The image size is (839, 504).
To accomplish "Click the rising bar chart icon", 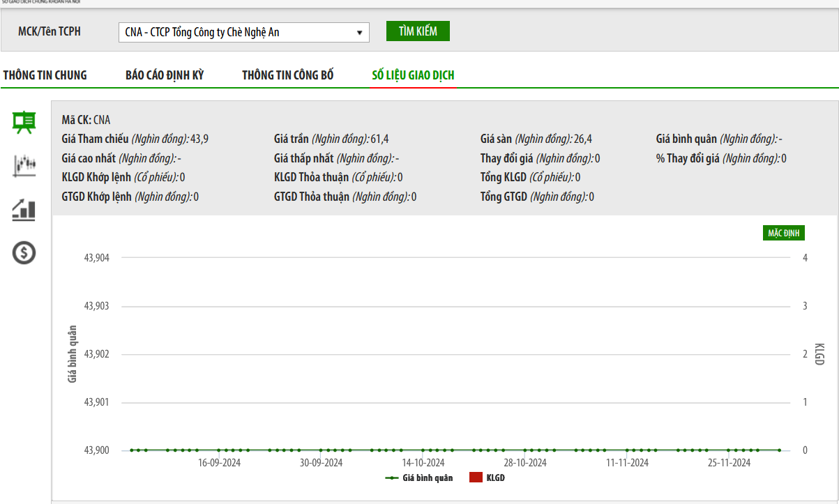I will tap(24, 209).
